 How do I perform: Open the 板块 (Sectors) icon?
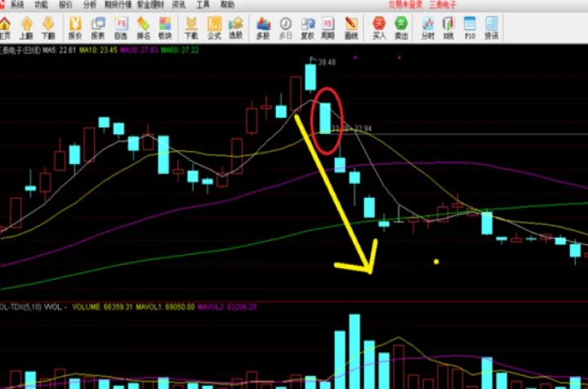coord(165,27)
